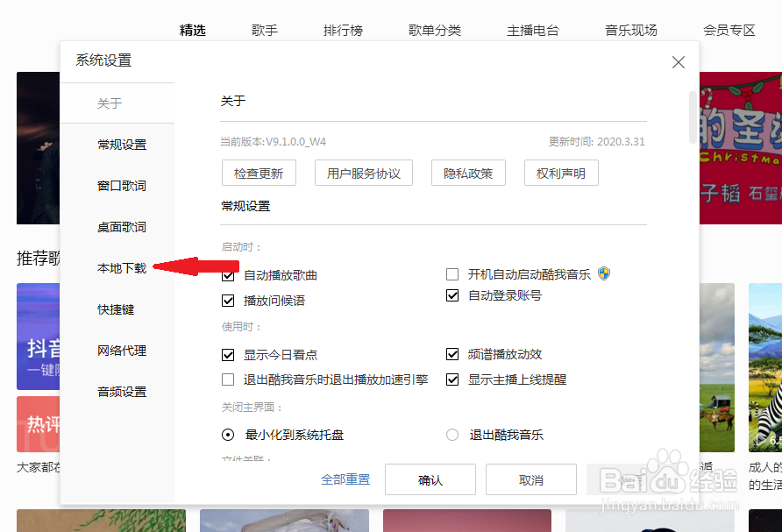Screen dimensions: 782x532
Task: Open 快捷键 settings section
Action: click(116, 309)
